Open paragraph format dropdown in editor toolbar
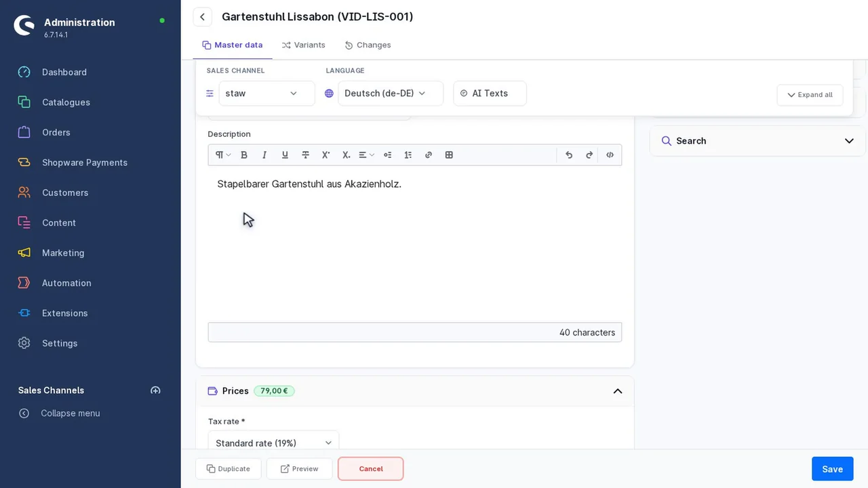This screenshot has height=488, width=868. tap(223, 155)
